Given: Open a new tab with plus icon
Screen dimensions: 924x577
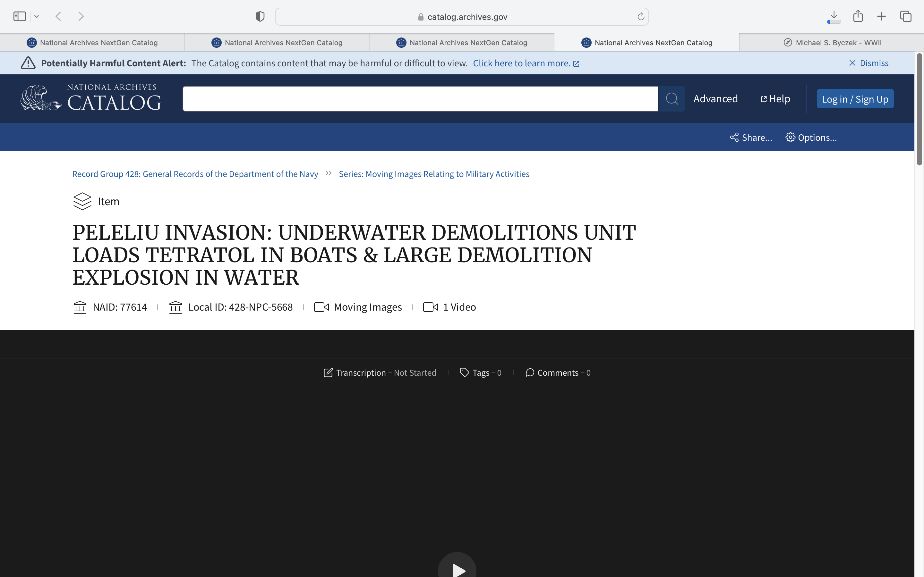Looking at the screenshot, I should 881,16.
